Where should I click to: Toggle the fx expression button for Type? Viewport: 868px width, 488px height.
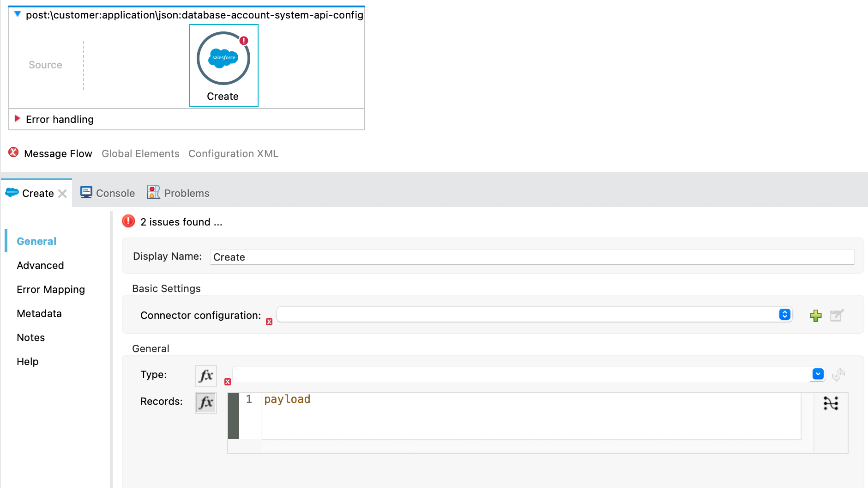pos(206,376)
